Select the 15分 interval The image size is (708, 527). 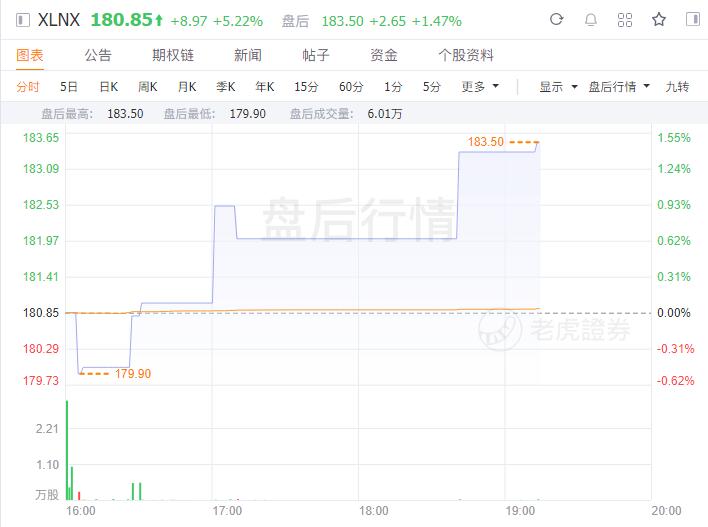coord(306,86)
